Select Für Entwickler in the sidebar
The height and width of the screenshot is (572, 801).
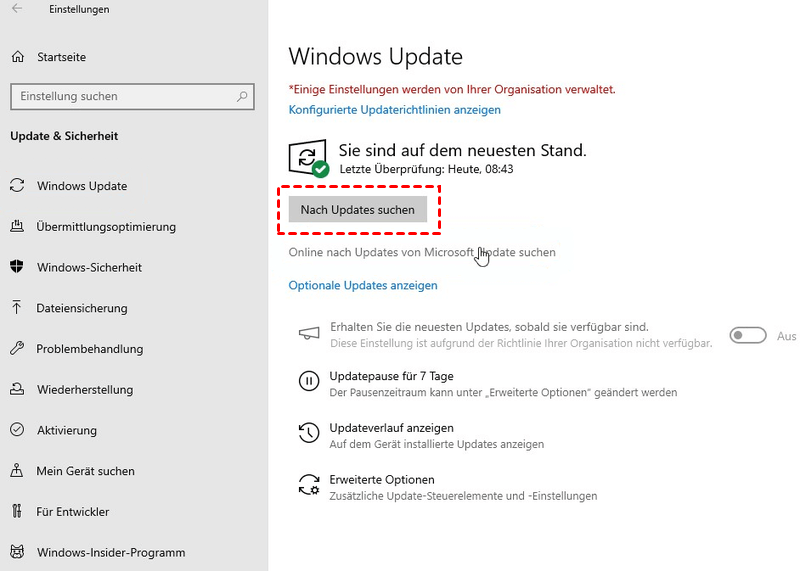coord(73,512)
